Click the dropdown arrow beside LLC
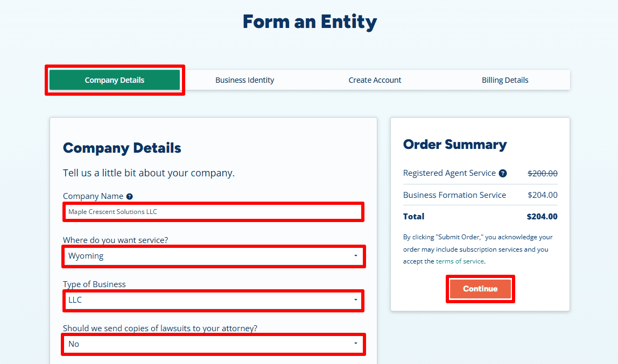 click(x=356, y=301)
